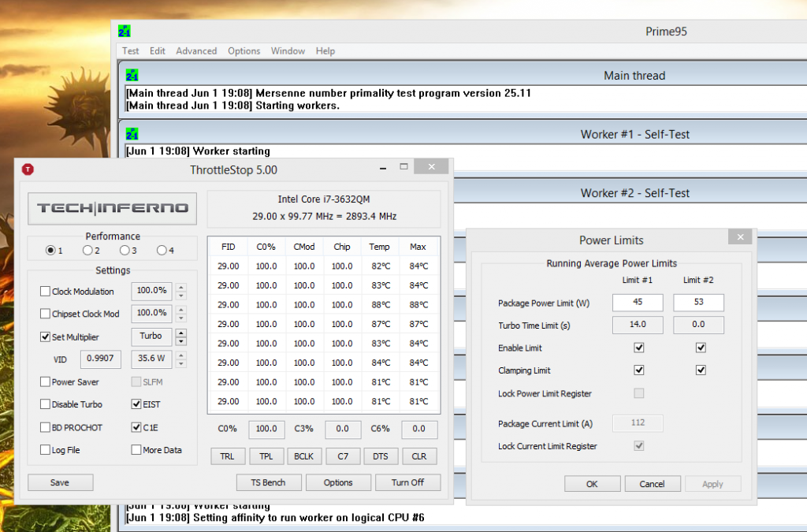Select Performance profile 1

[50, 251]
